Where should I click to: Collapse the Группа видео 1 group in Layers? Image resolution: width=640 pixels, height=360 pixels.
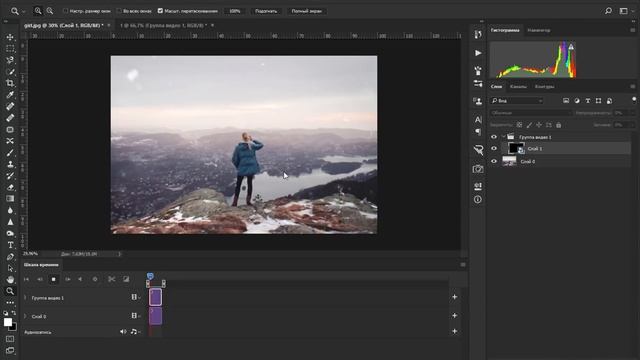[x=503, y=137]
